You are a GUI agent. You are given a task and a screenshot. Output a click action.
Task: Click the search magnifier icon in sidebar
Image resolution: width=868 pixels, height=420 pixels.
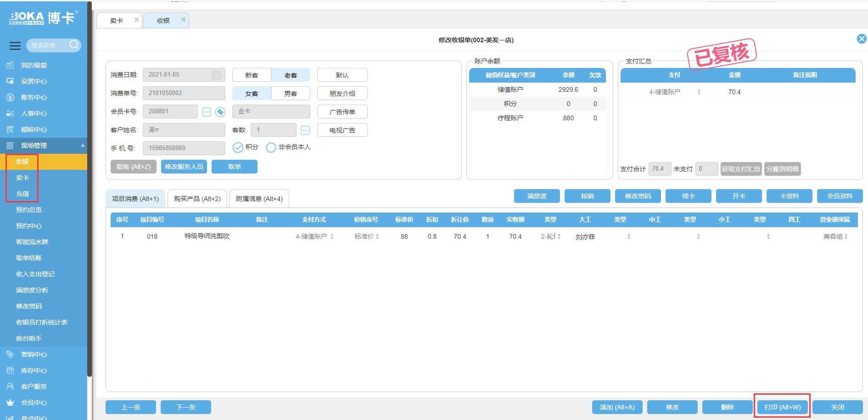[x=74, y=45]
